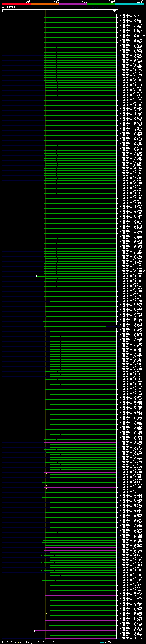Select the UniRef100_B8B281 label

tap(131, 30)
